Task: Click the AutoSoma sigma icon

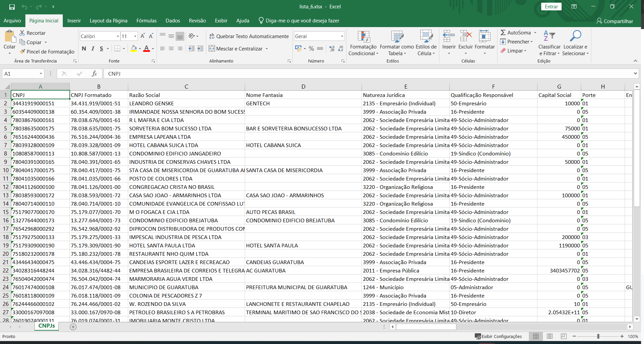Action: 503,32
